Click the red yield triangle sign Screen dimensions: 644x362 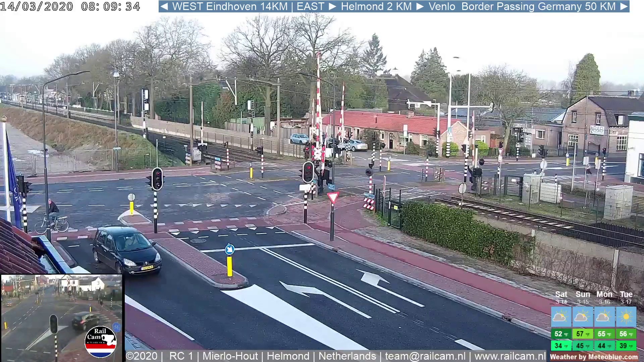333,197
